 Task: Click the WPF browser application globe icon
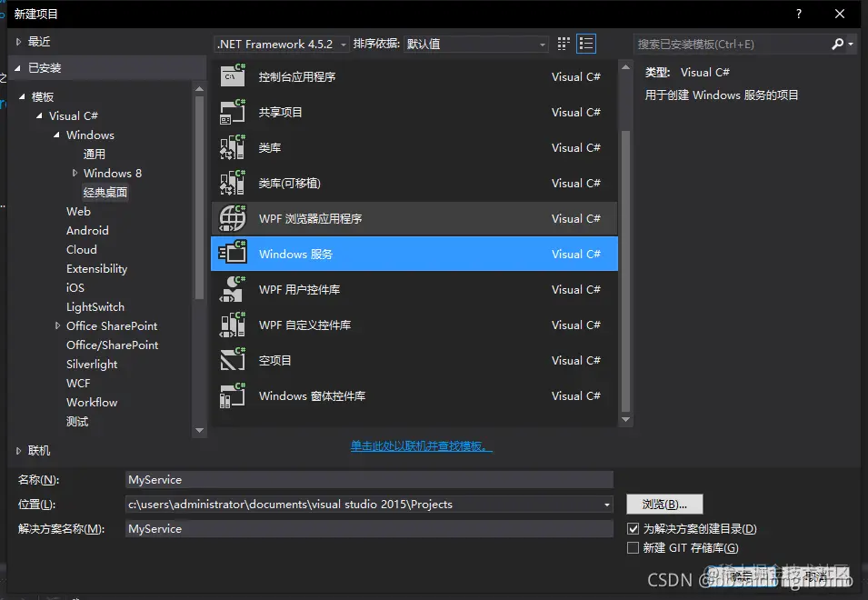click(x=233, y=218)
